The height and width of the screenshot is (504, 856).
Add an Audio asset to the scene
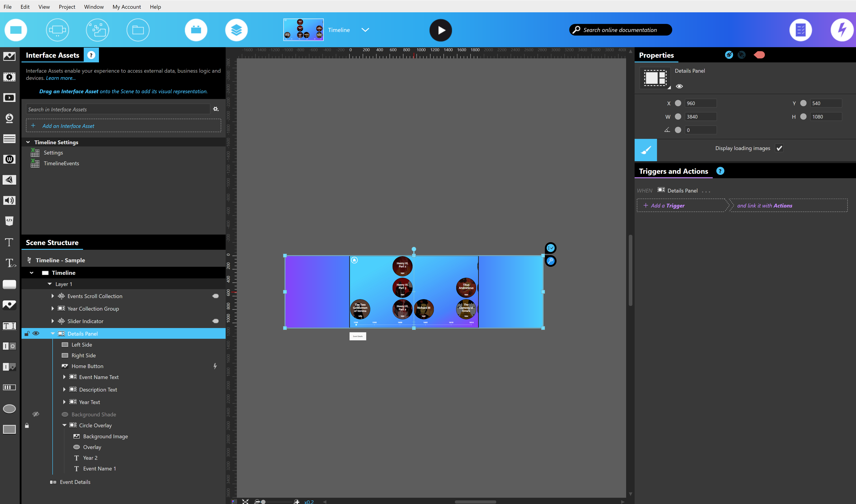coord(9,200)
